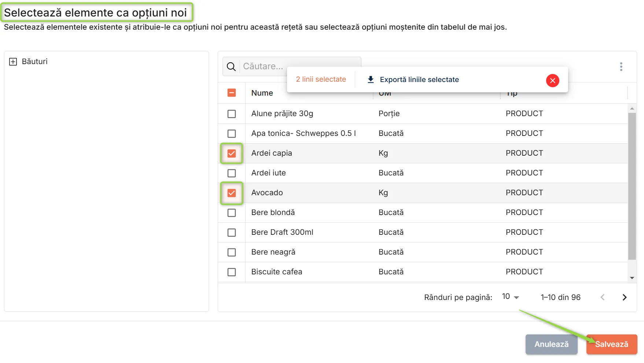This screenshot has width=644, height=363.
Task: Click the Anulează button
Action: [x=551, y=344]
